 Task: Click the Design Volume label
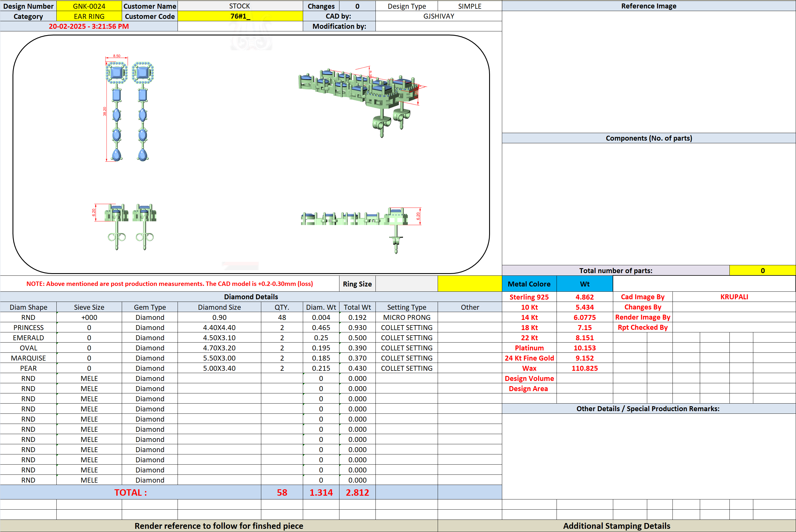(529, 378)
